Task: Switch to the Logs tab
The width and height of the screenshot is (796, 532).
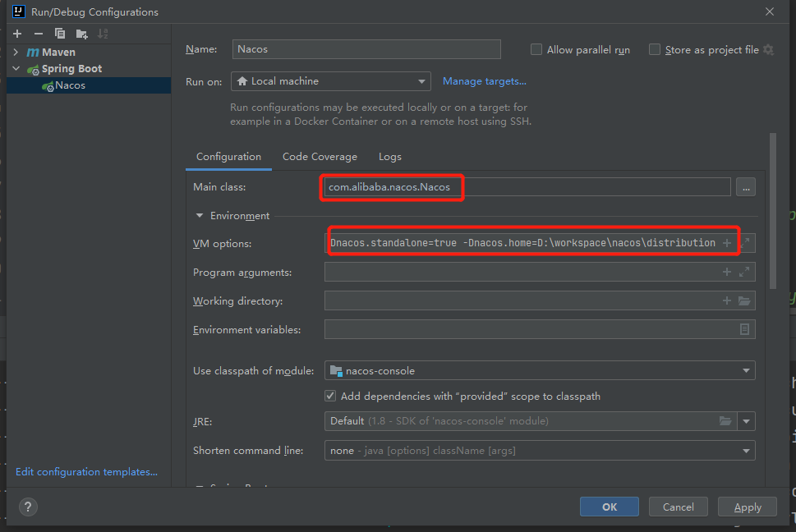Action: point(390,157)
